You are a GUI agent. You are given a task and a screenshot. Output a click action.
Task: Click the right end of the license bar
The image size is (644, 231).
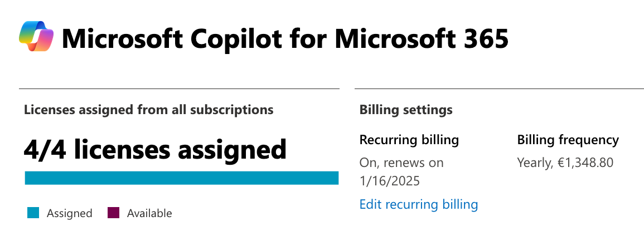click(335, 178)
